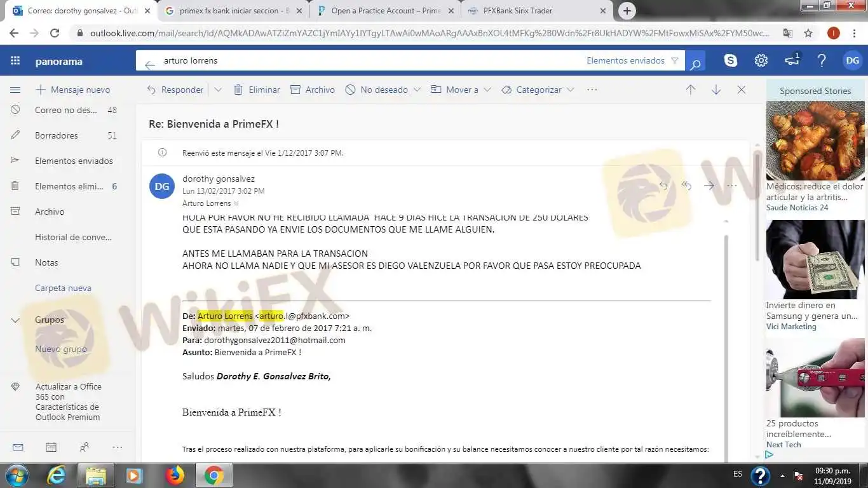Forward the message with the arrow icon
This screenshot has height=488, width=868.
coord(709,186)
